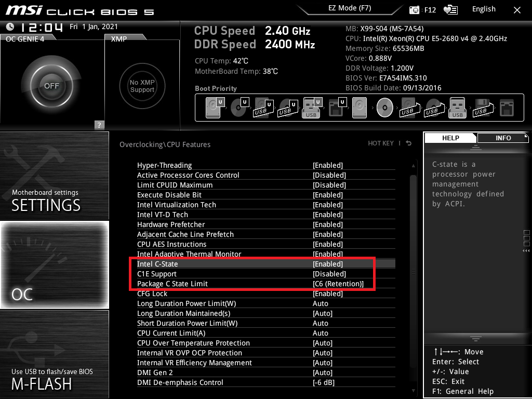
Task: Switch to the INFO tab
Action: [x=503, y=138]
